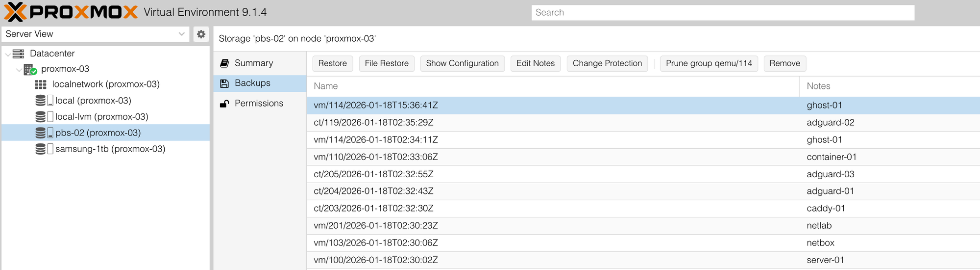Open the Summary tab
Image resolution: width=980 pixels, height=270 pixels.
pos(253,63)
